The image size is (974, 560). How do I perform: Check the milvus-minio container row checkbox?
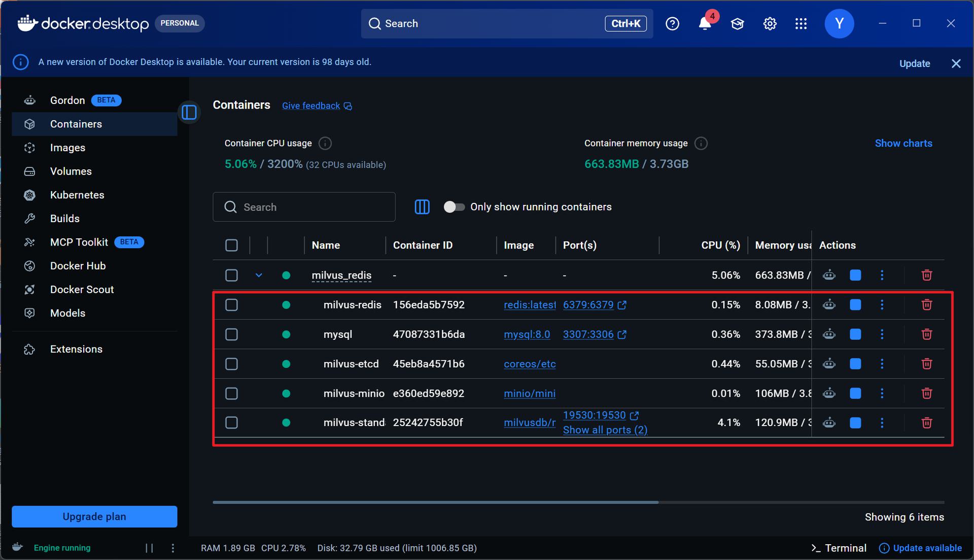[x=231, y=393]
